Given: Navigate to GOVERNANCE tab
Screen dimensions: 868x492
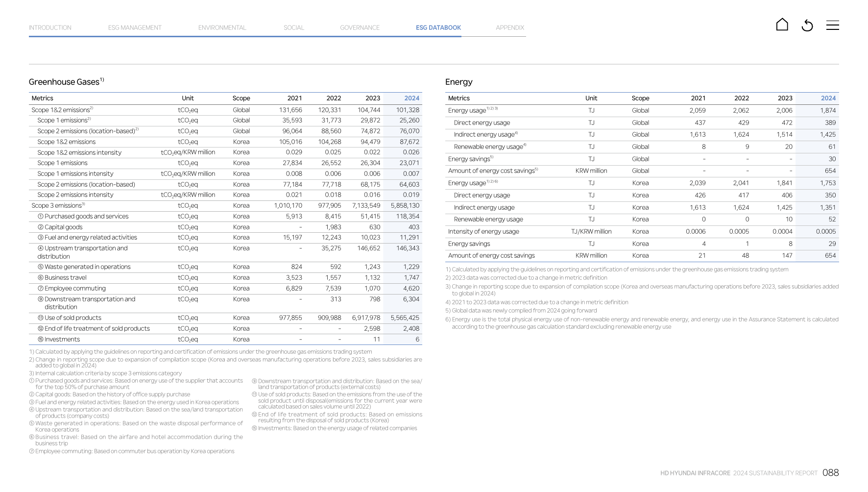Looking at the screenshot, I should click(360, 28).
